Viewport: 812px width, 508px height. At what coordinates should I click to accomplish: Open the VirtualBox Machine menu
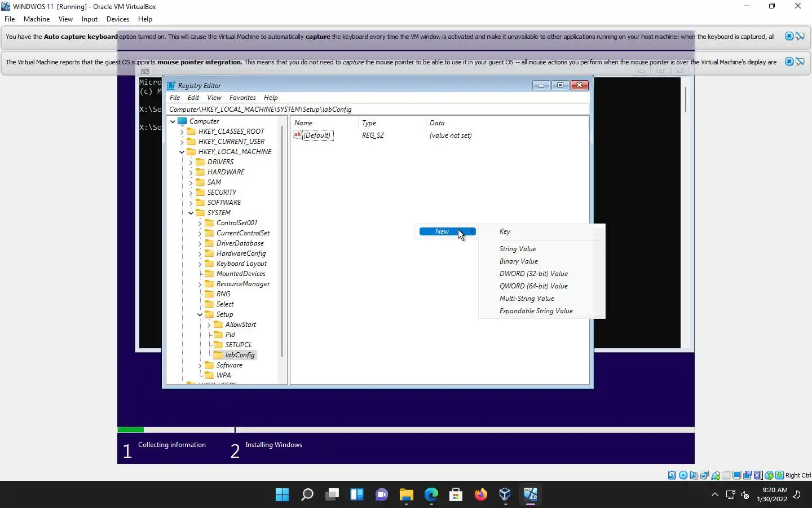coord(37,19)
